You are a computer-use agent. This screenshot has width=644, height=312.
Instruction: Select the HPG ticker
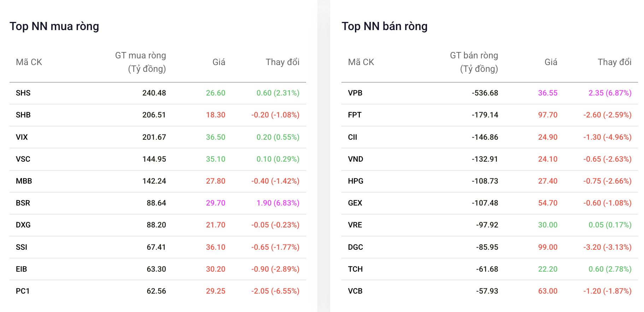coord(355,181)
